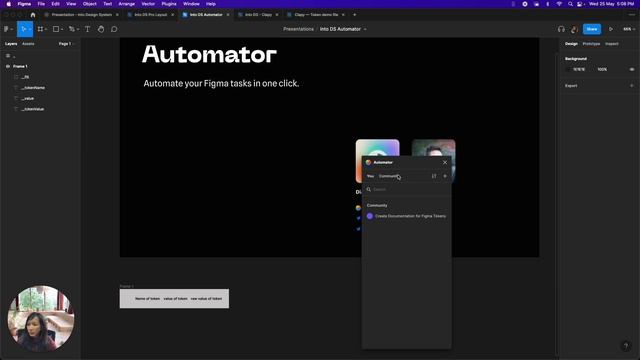
Task: Select the Pen tool
Action: pos(71,29)
